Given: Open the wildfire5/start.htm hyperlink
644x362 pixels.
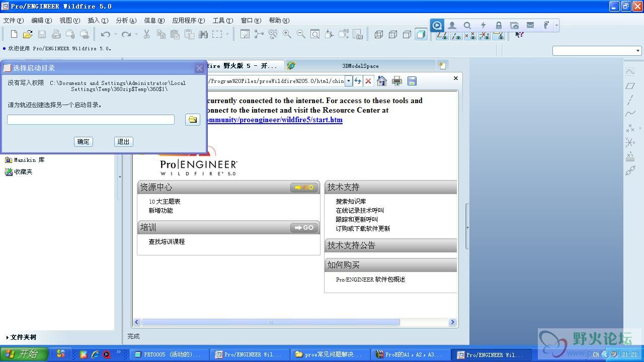Looking at the screenshot, I should coord(275,120).
